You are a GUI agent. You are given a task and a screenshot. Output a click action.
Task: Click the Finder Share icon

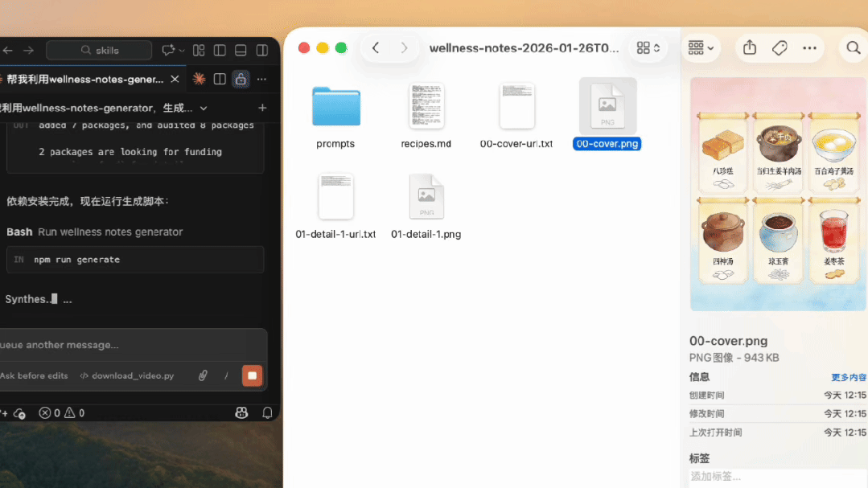coord(750,48)
